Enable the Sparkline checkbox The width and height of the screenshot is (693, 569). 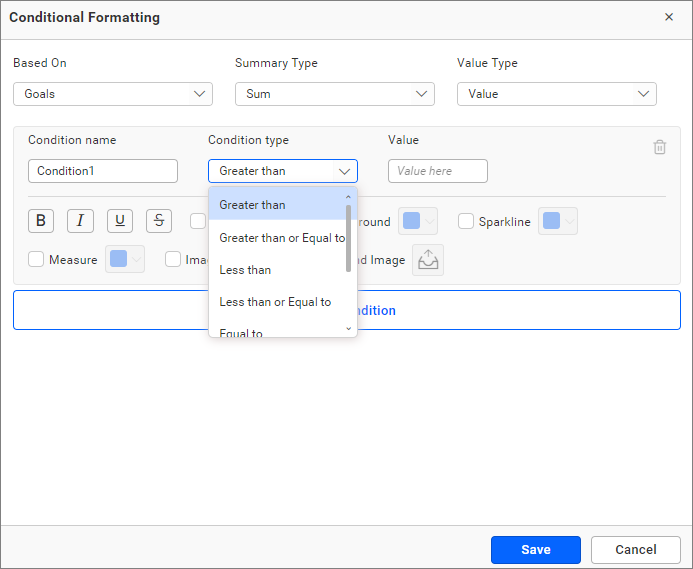tap(466, 222)
